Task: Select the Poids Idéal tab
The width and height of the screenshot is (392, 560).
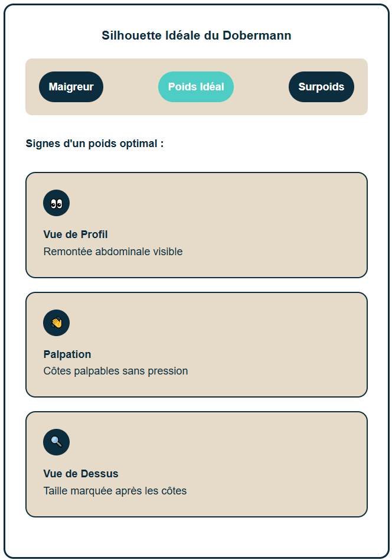Action: click(x=196, y=87)
